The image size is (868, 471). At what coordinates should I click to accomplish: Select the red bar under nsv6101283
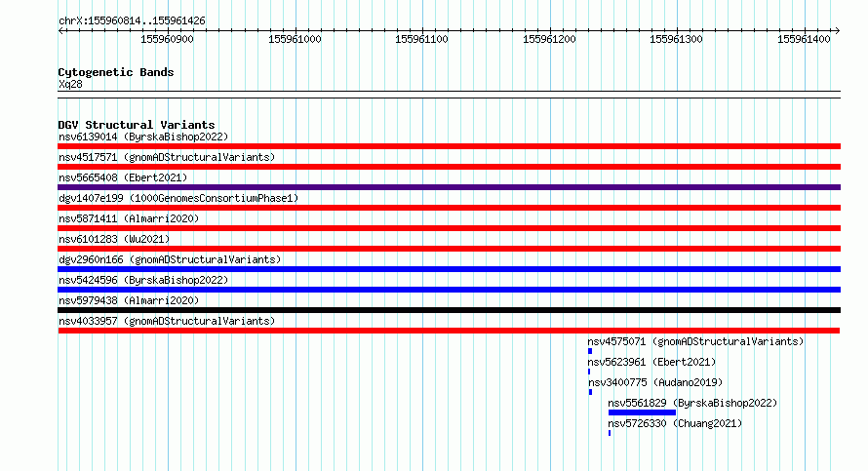tap(449, 249)
